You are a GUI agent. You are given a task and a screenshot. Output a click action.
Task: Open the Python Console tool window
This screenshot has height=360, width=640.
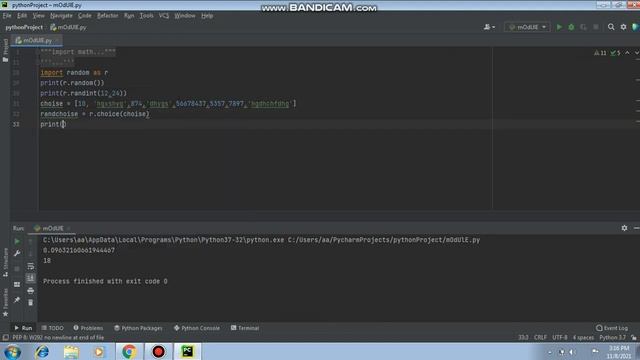pos(197,328)
